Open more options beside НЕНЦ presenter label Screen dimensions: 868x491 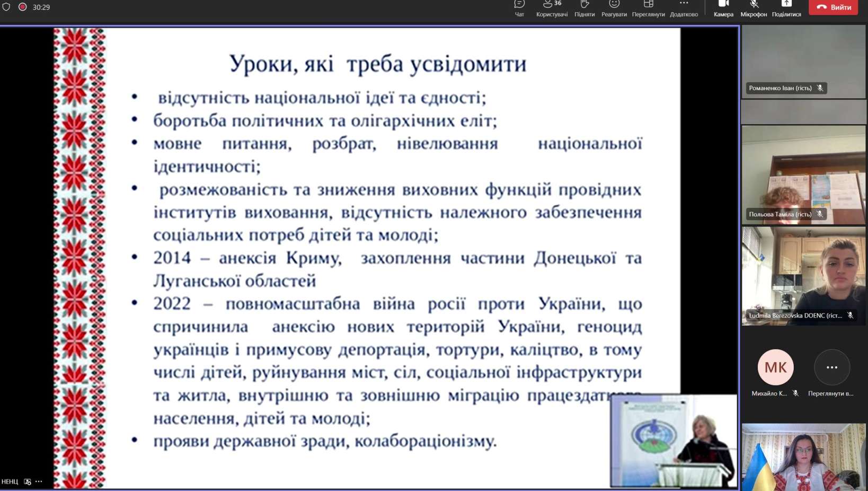click(x=39, y=481)
